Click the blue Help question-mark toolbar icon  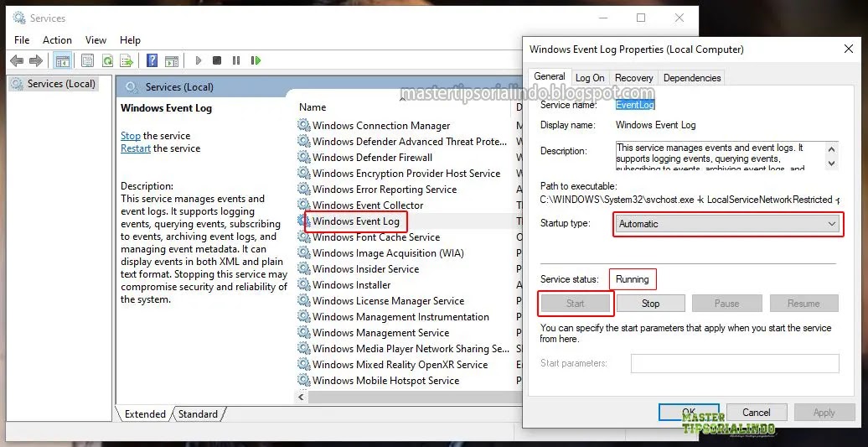(x=152, y=60)
